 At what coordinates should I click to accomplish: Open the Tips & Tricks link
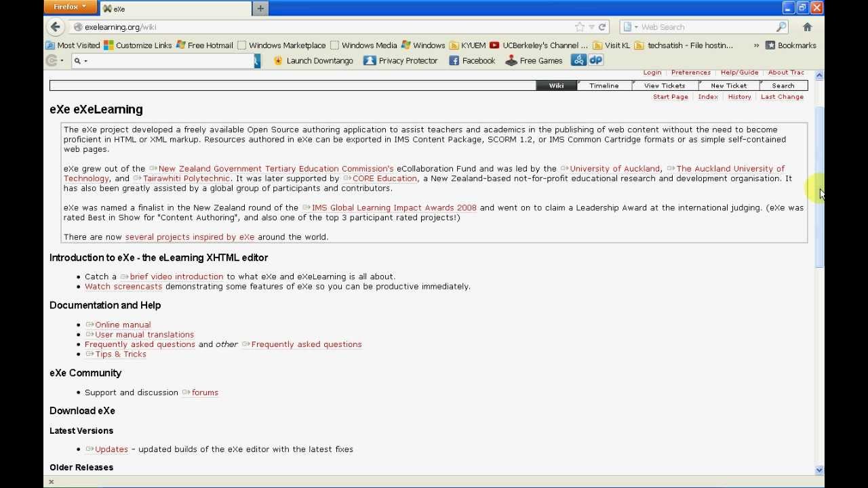pyautogui.click(x=116, y=354)
